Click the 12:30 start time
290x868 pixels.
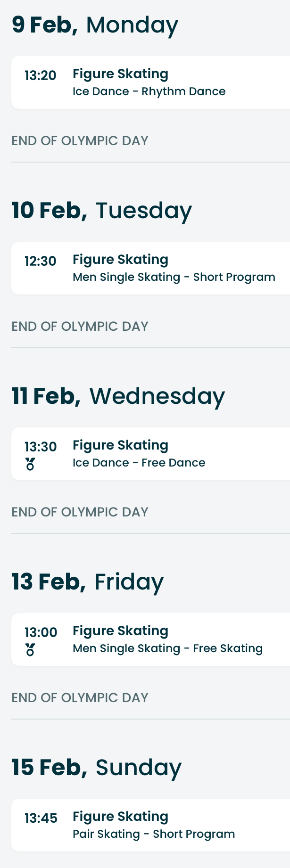click(x=41, y=261)
